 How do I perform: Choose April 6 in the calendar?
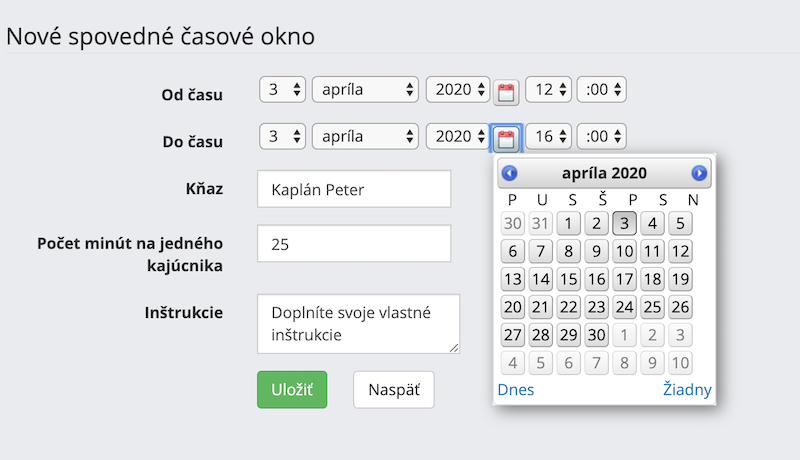[x=513, y=251]
